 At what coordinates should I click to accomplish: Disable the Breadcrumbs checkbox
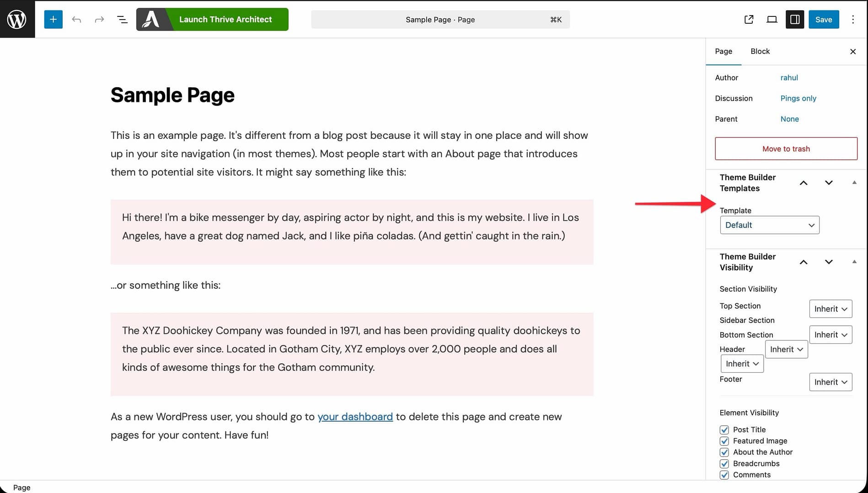click(x=724, y=463)
